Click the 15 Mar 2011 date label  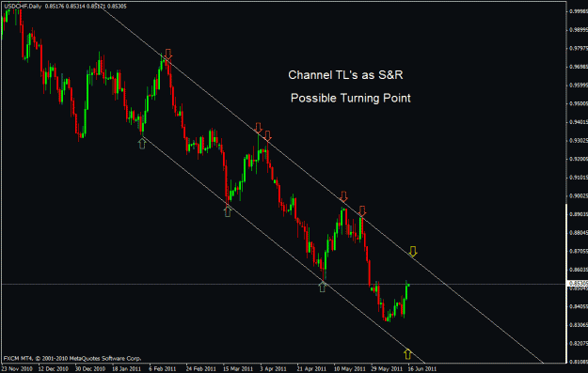click(238, 369)
